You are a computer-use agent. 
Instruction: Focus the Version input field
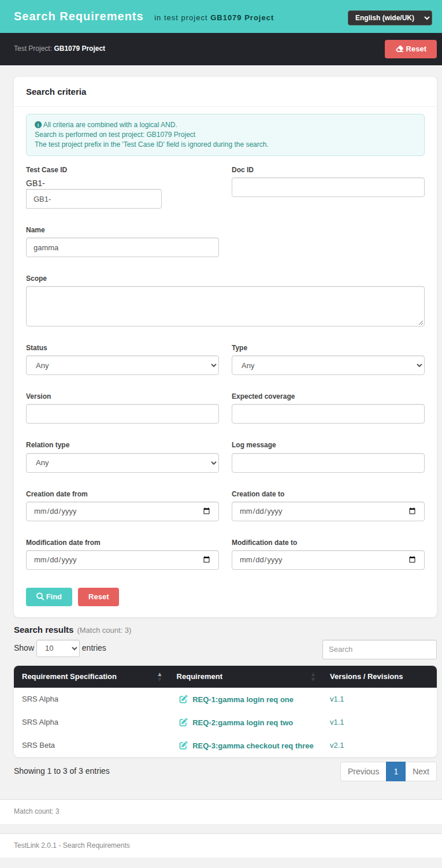click(122, 414)
